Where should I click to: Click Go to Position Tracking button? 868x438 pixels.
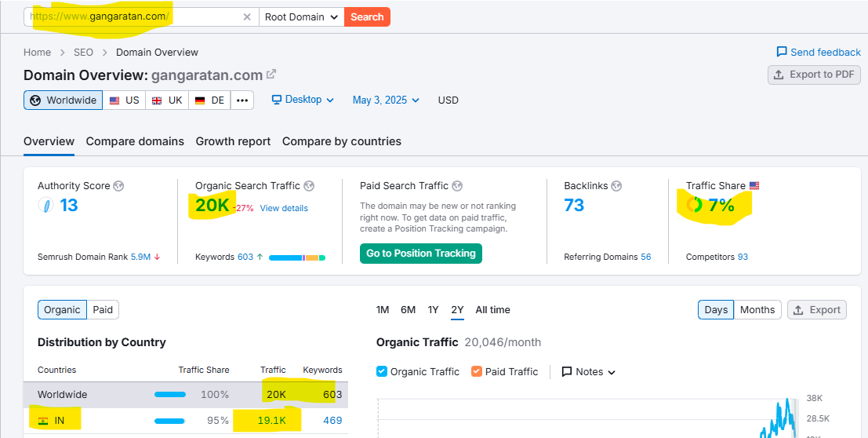(421, 254)
